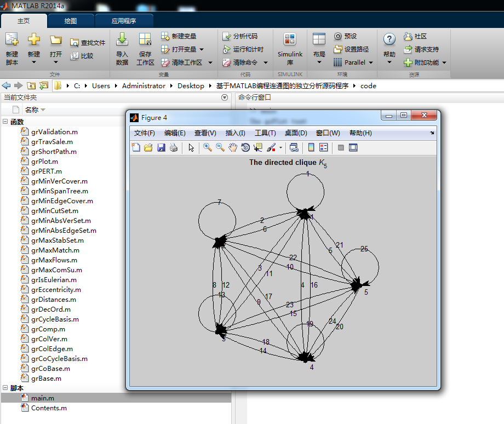Viewport: 504px width, 424px height.
Task: Click Insert Colorbar icon
Action: [311, 147]
